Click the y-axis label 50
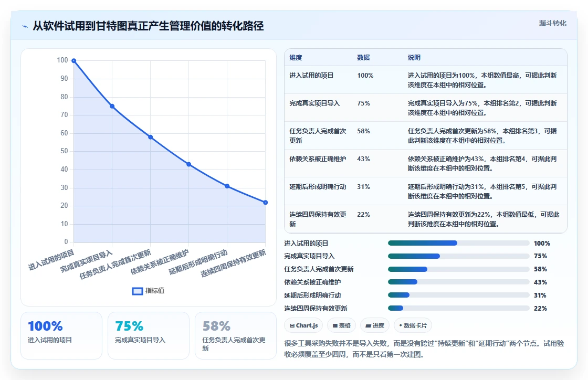Screen dimensions: 588x380 pyautogui.click(x=64, y=151)
